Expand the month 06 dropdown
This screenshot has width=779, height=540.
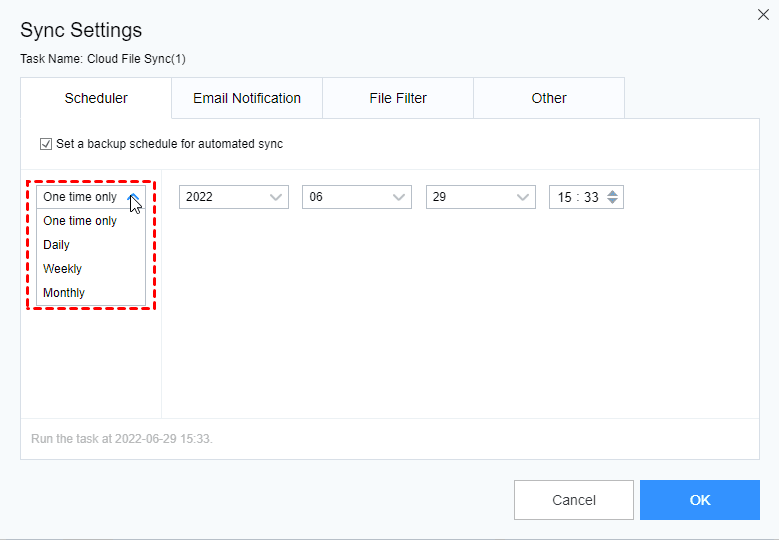[x=357, y=197]
